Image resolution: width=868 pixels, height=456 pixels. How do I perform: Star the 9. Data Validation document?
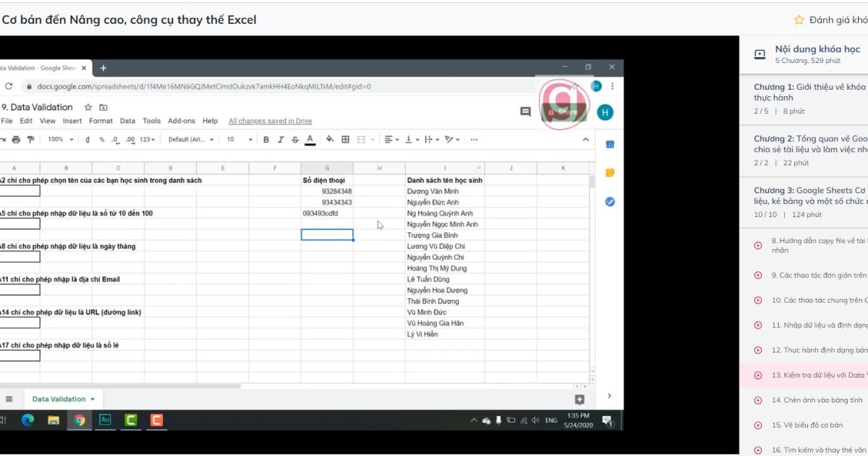88,107
